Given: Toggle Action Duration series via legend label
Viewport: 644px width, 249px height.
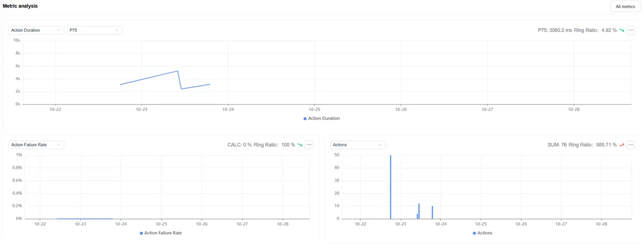Looking at the screenshot, I should [324, 119].
